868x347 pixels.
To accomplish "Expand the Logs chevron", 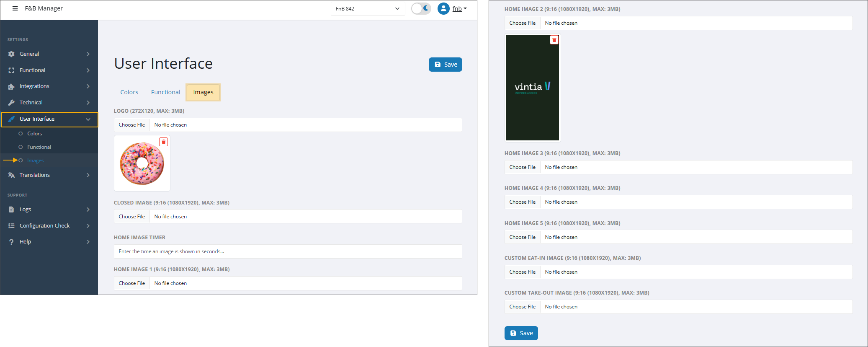I will click(88, 210).
